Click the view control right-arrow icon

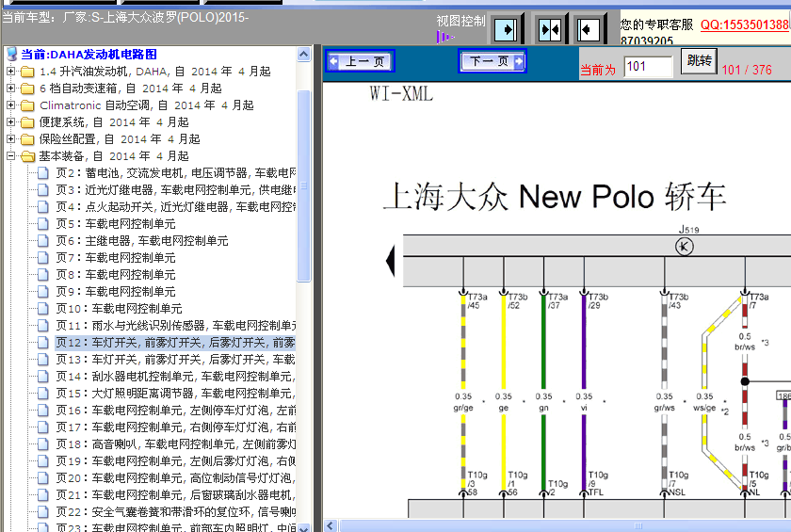[506, 30]
